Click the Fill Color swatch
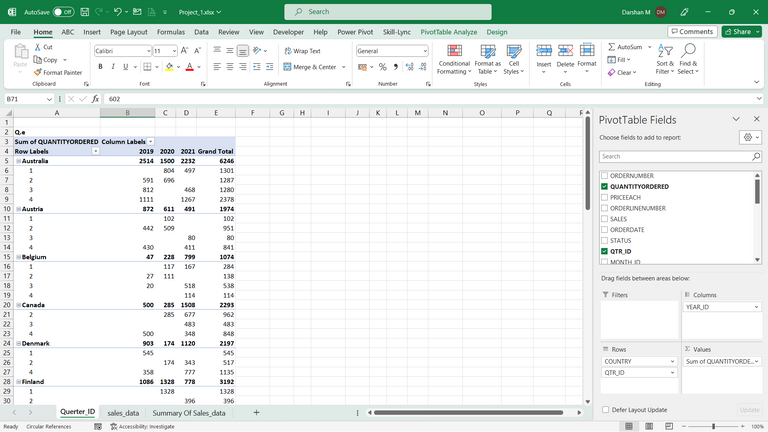 coord(169,67)
